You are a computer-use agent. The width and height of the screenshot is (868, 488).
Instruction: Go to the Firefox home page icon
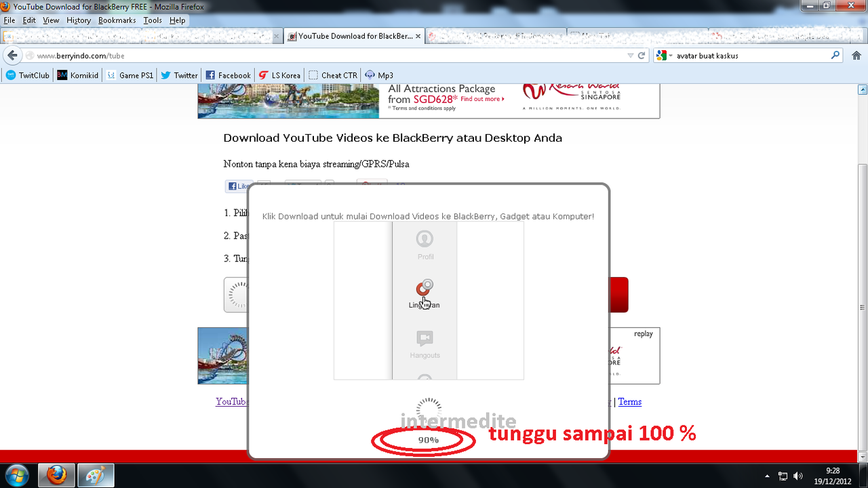(x=856, y=56)
